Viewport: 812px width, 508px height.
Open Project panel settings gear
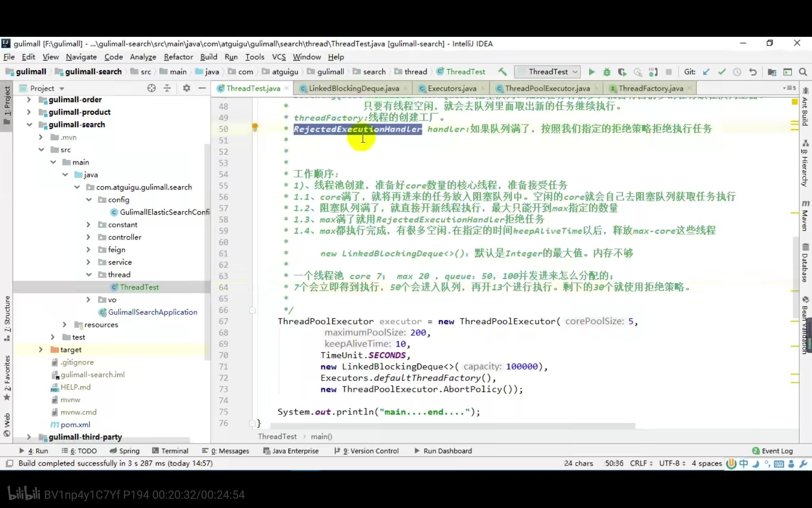click(x=186, y=88)
